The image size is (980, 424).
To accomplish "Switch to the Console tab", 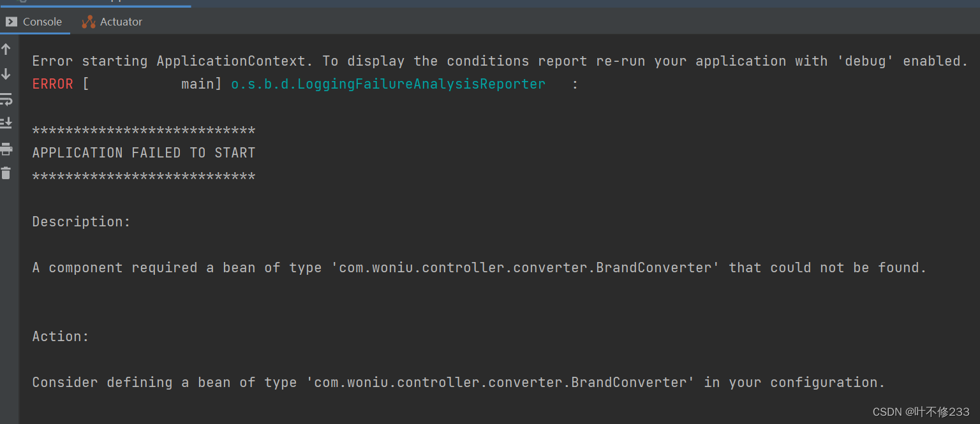I will pyautogui.click(x=34, y=22).
